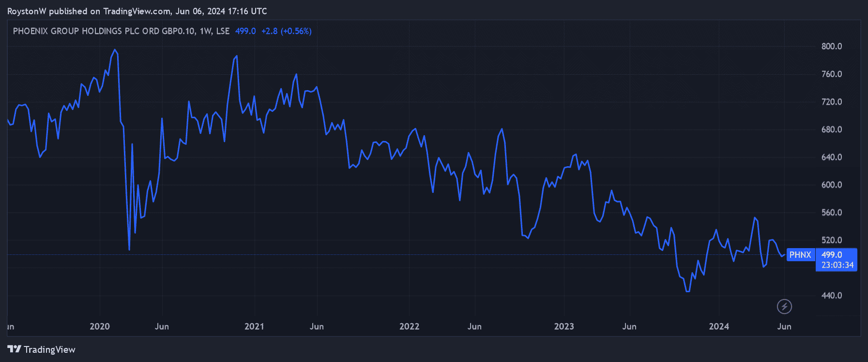Screen dimensions: 868x362
Task: Click the TradingView logo icon at bottom left
Action: [14, 349]
